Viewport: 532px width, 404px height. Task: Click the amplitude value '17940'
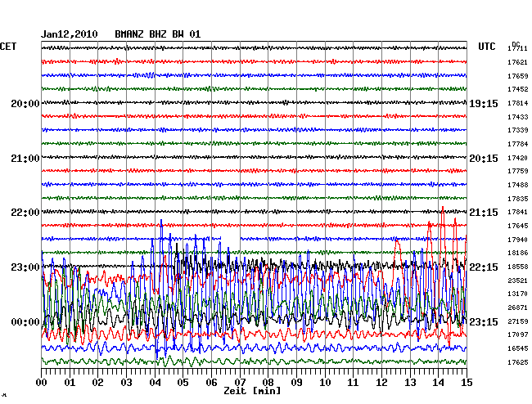point(518,240)
